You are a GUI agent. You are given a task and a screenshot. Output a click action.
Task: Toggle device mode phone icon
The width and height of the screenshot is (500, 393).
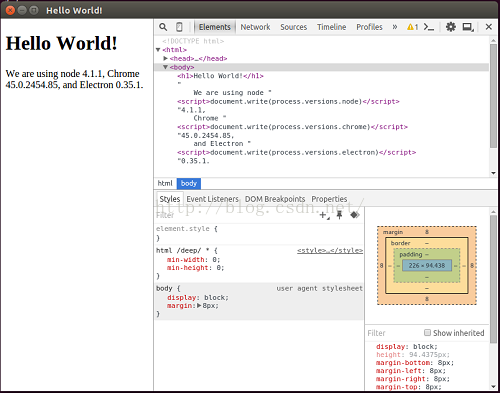click(179, 27)
